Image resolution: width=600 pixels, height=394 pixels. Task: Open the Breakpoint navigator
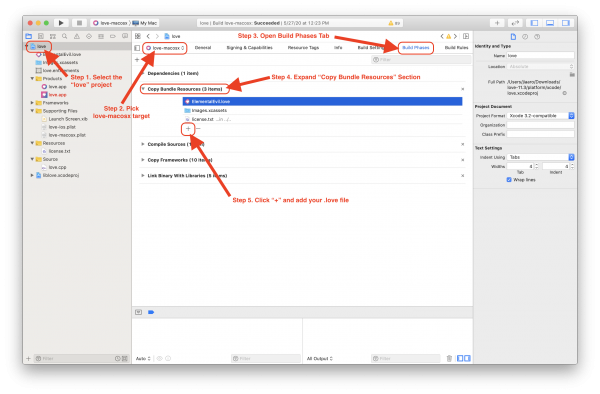coord(113,36)
